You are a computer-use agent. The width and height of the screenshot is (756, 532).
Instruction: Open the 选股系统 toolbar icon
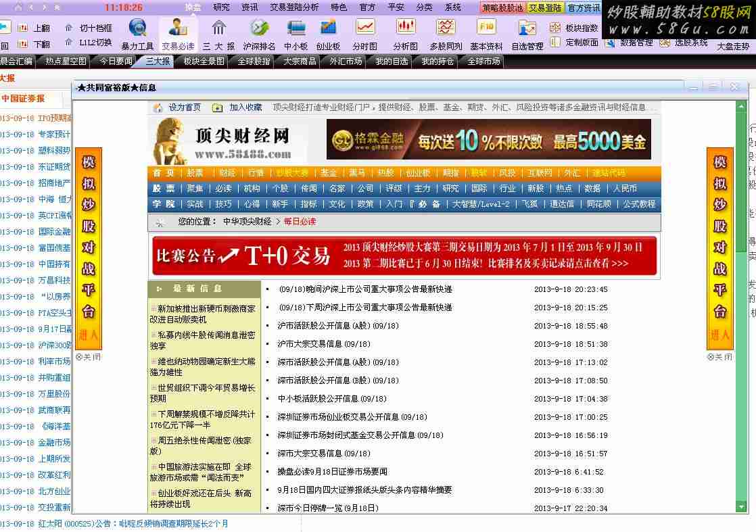[665, 43]
